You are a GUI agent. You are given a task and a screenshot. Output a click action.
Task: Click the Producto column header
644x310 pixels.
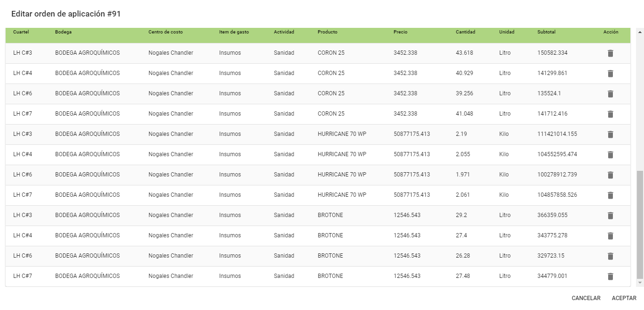(328, 32)
